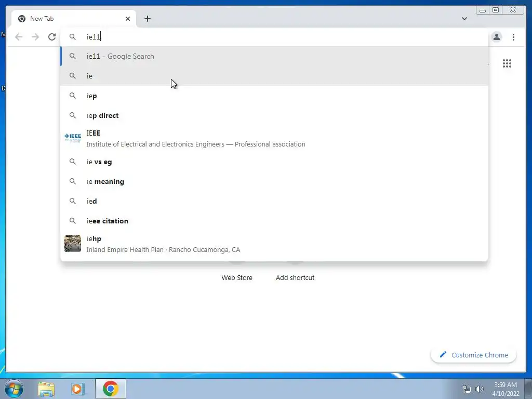Add a new tab with the plus button
This screenshot has width=532, height=399.
point(147,19)
